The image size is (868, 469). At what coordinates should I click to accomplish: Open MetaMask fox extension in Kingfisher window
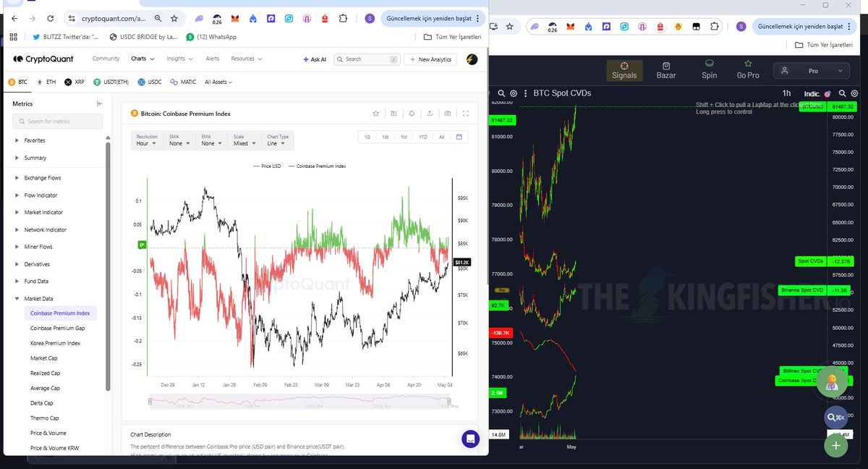[569, 27]
